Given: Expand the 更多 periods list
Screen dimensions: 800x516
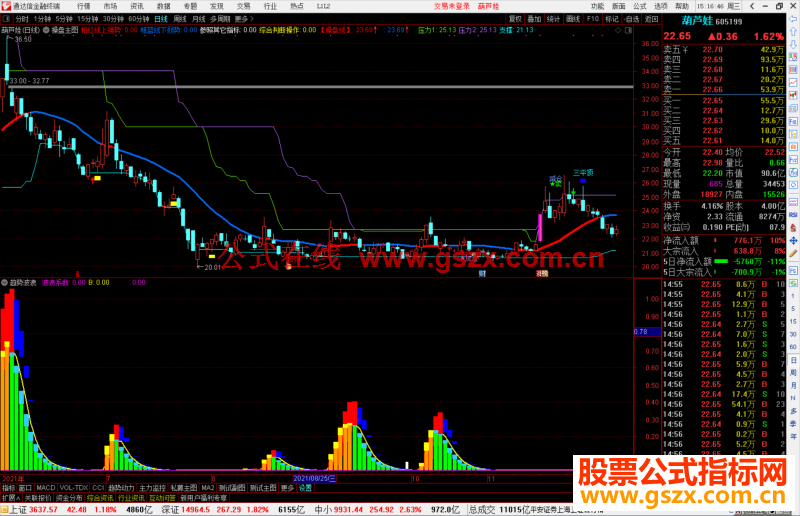Looking at the screenshot, I should 244,19.
